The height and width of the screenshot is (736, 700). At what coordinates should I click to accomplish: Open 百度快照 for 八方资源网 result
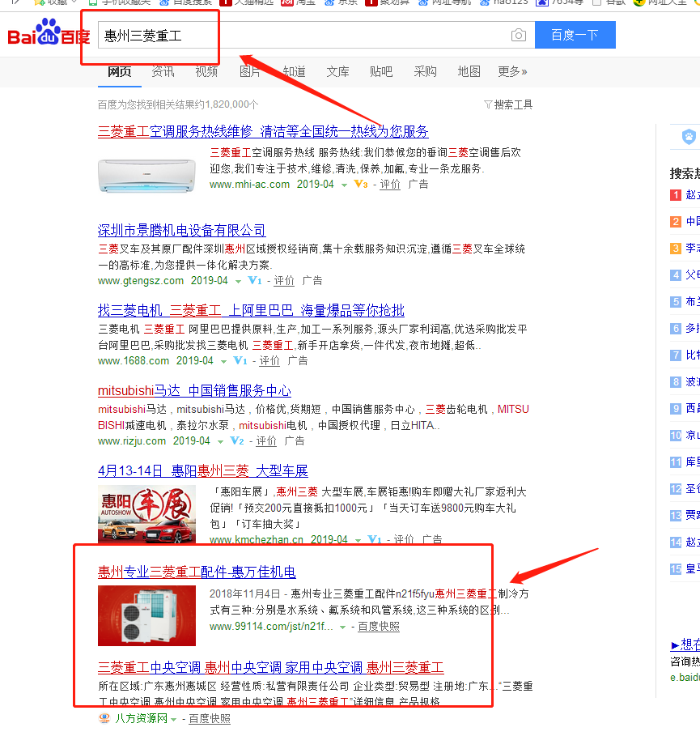210,719
